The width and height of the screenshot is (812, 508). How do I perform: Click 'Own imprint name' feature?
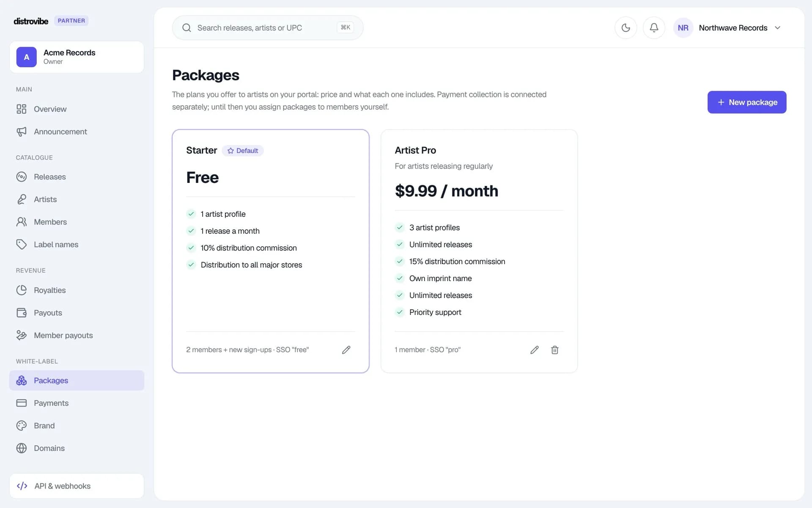point(440,279)
